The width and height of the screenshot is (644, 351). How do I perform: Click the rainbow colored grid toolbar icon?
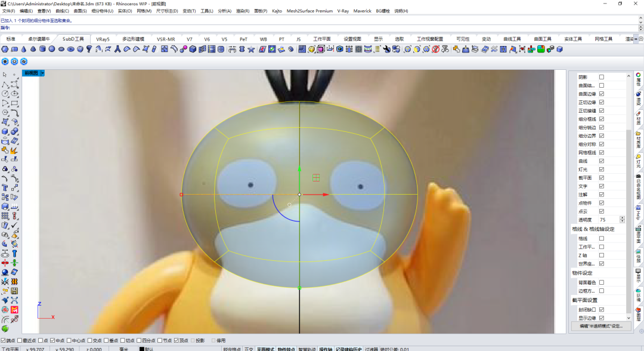pos(541,50)
